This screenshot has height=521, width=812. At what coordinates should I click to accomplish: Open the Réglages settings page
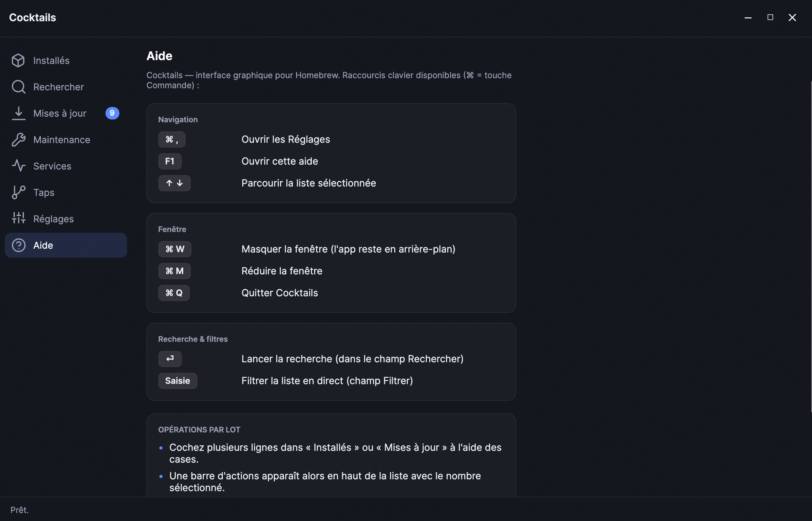66,219
